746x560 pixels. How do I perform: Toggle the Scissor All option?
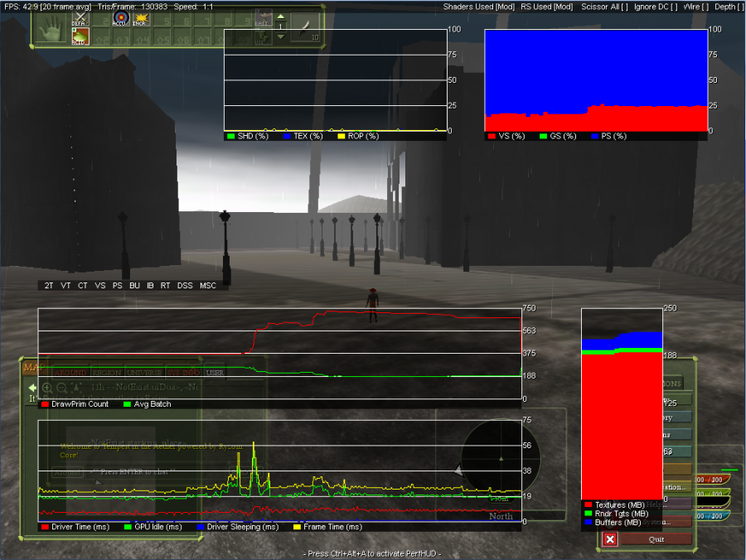pyautogui.click(x=625, y=6)
